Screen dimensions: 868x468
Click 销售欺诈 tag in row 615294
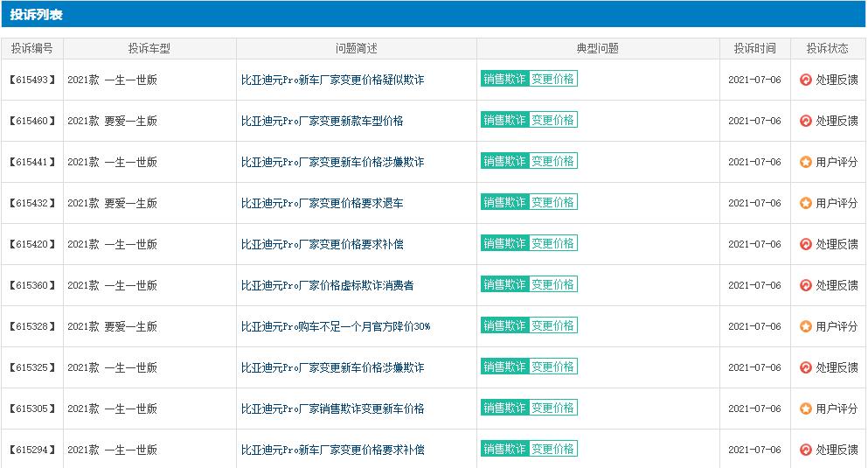[x=505, y=449]
